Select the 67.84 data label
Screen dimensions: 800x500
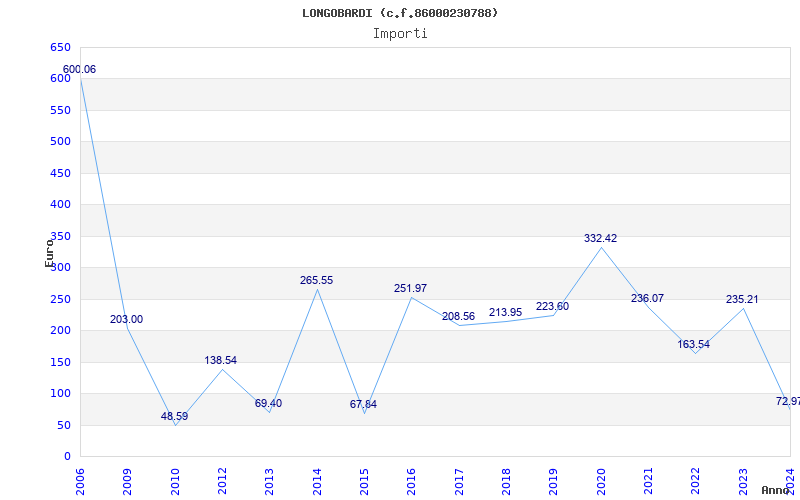(x=363, y=405)
